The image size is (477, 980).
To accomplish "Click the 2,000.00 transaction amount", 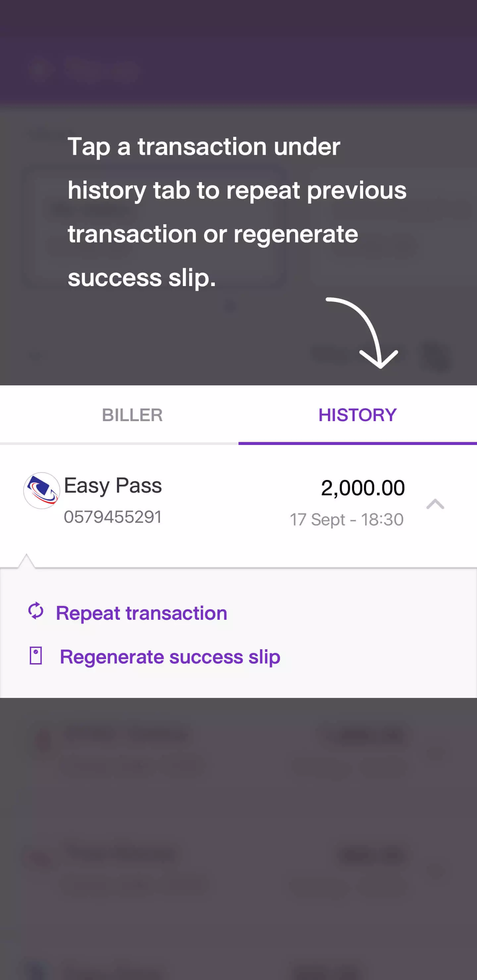I will click(363, 487).
